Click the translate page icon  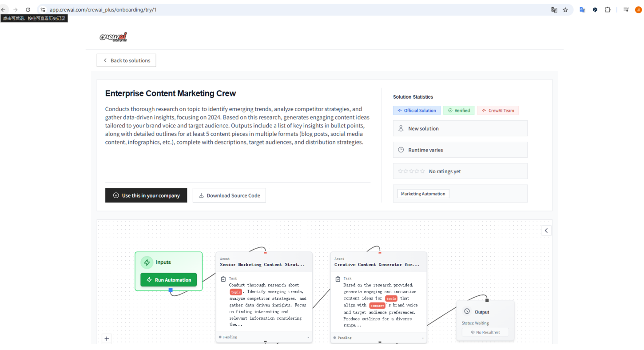(554, 9)
